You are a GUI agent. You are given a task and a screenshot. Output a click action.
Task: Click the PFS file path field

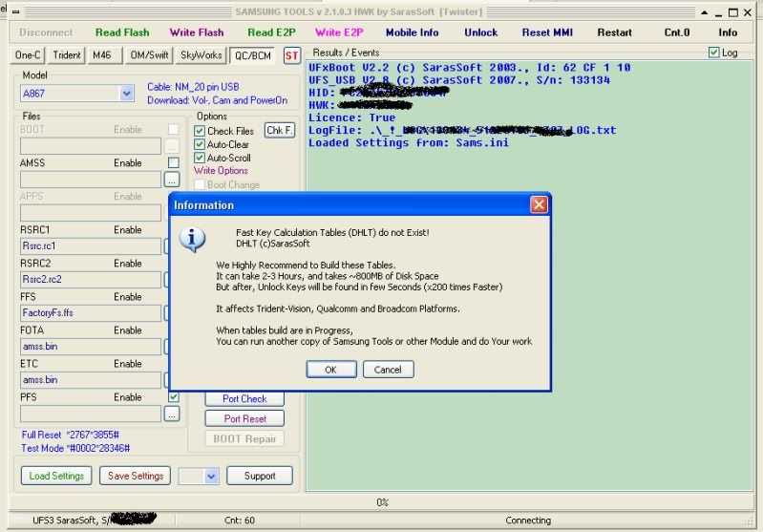coord(91,414)
